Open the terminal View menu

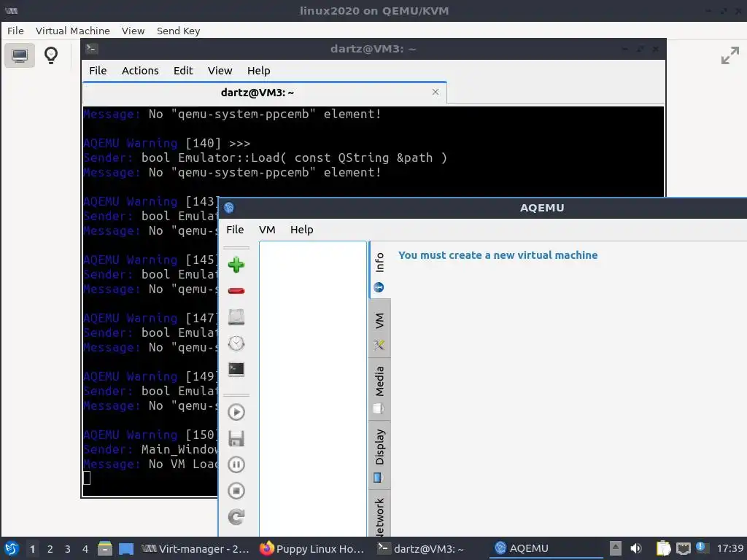220,71
